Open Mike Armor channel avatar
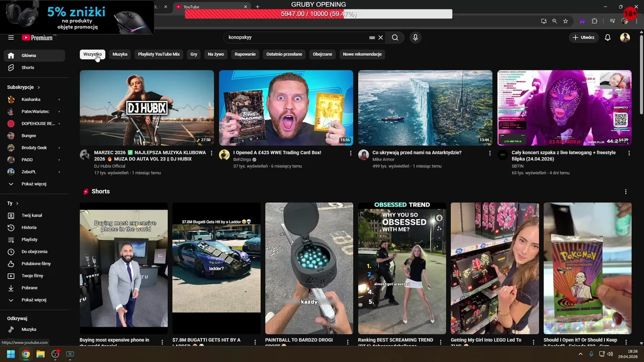This screenshot has width=644, height=362. [x=363, y=155]
